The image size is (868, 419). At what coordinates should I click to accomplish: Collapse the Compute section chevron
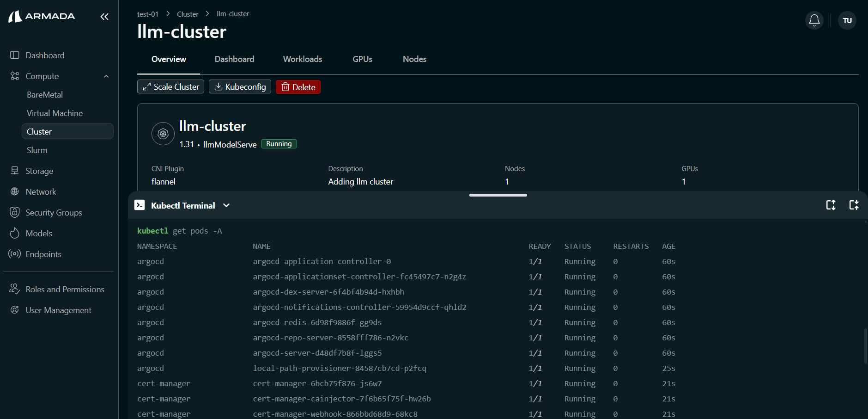[106, 76]
